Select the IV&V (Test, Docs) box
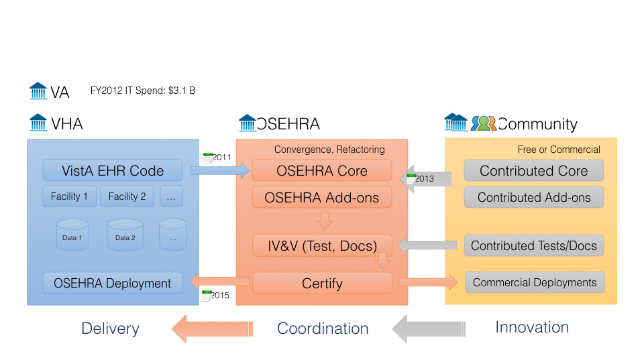The height and width of the screenshot is (362, 644). pyautogui.click(x=323, y=245)
